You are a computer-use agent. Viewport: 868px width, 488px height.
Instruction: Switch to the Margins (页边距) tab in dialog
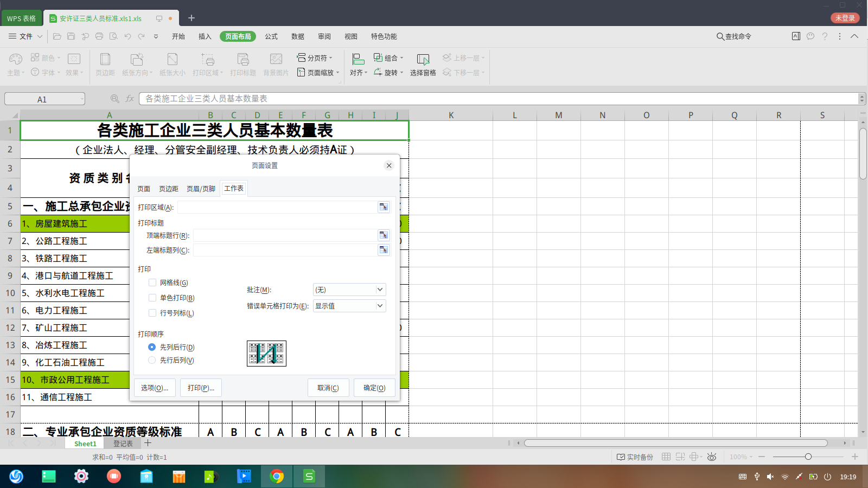pos(169,189)
